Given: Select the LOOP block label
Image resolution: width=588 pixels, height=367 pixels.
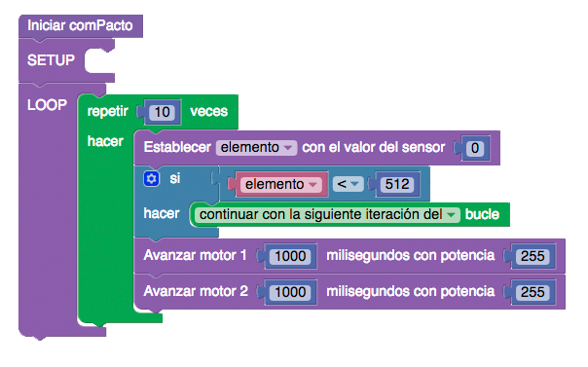Looking at the screenshot, I should click(x=47, y=105).
